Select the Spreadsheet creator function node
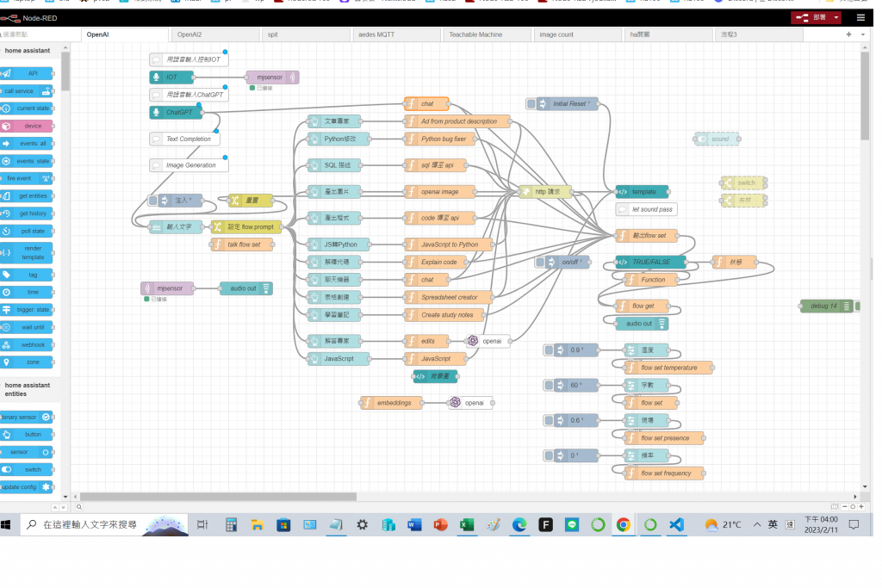This screenshot has height=588, width=882. click(x=448, y=297)
